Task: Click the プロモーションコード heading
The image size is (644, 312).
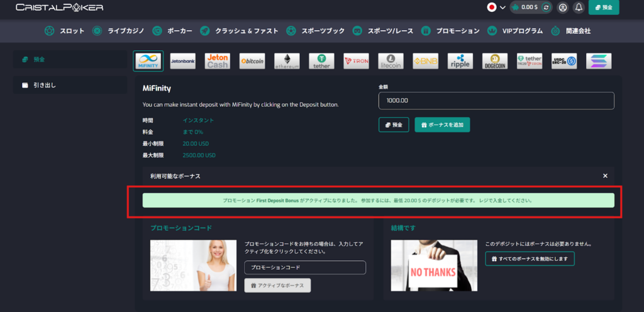Action: pos(181,228)
